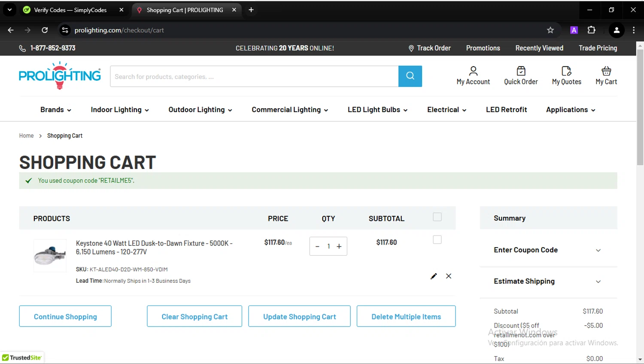Click the browser back arrow
The width and height of the screenshot is (644, 364).
(11, 30)
